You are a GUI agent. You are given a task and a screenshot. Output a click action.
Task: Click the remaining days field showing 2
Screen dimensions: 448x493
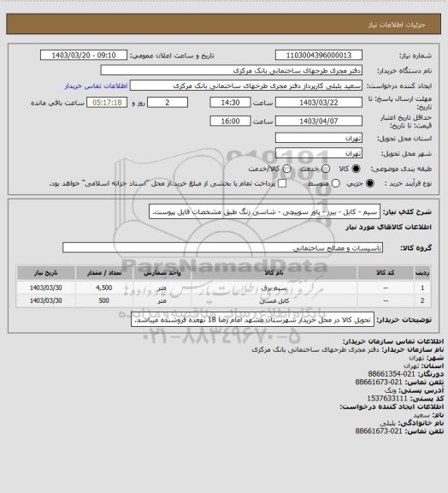168,103
